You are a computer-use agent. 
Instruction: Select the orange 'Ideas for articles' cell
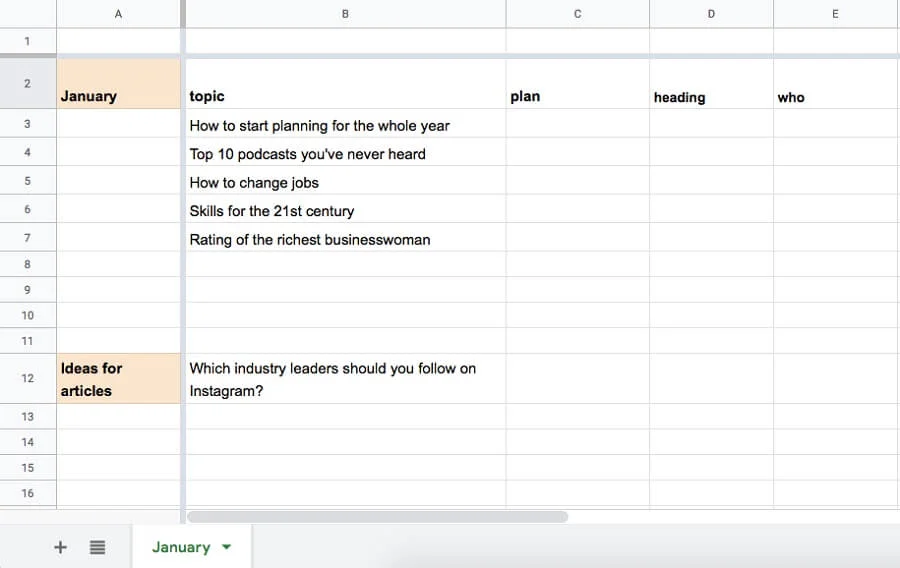pyautogui.click(x=118, y=379)
